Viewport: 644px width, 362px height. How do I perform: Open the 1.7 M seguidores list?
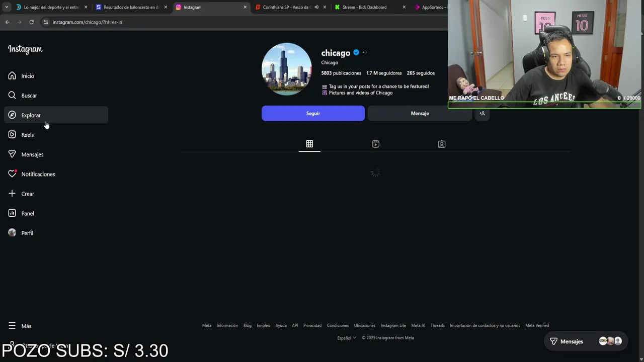coord(384,73)
